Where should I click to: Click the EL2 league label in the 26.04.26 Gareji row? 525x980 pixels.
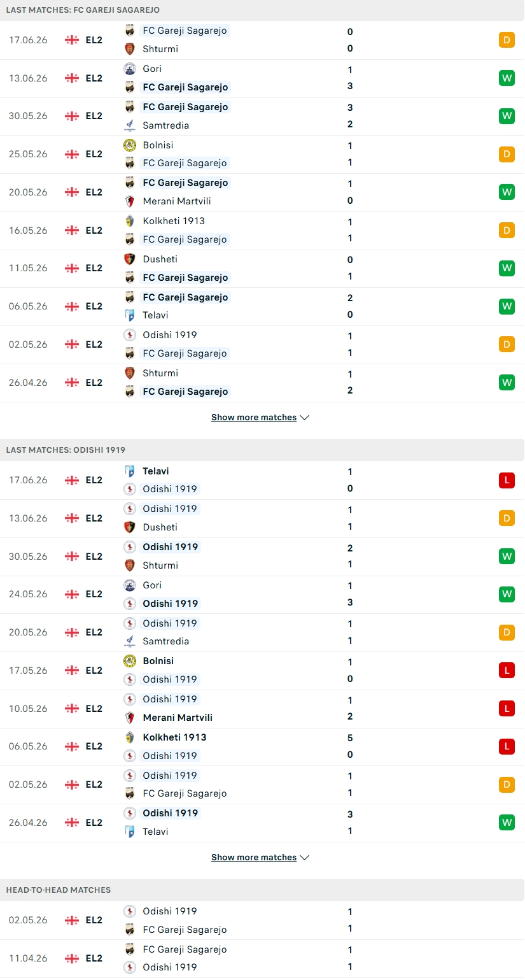(x=94, y=383)
